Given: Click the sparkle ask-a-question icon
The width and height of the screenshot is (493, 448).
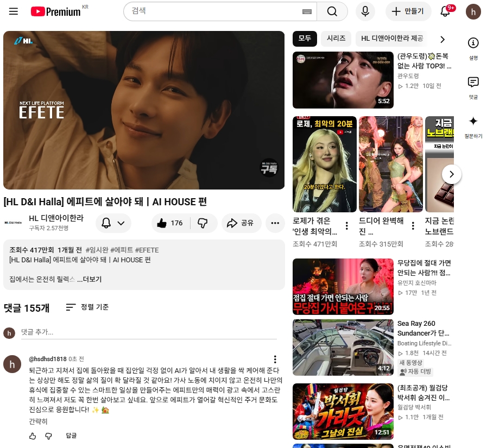Looking at the screenshot, I should pyautogui.click(x=473, y=121).
